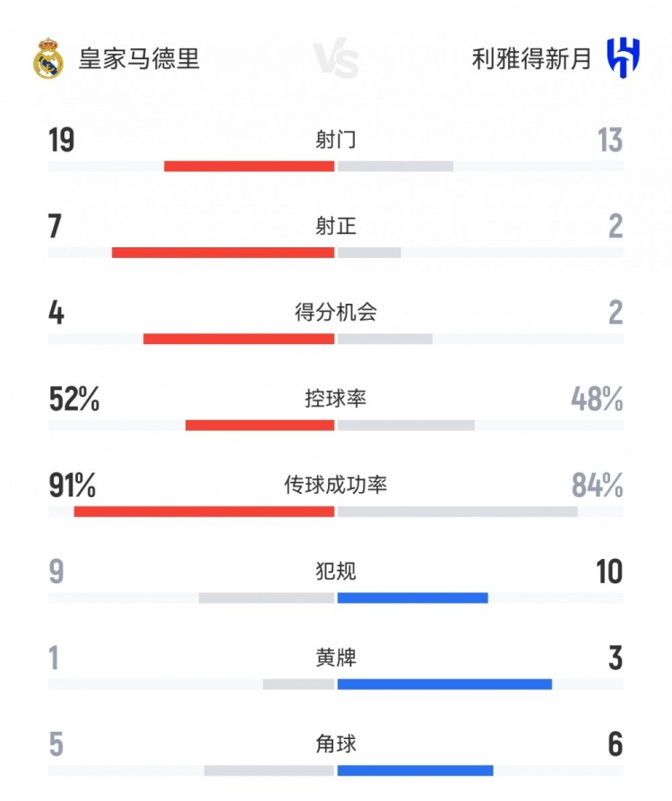Click the red 射门 bar for Real Madrid
The width and height of the screenshot is (672, 801).
pyautogui.click(x=249, y=166)
